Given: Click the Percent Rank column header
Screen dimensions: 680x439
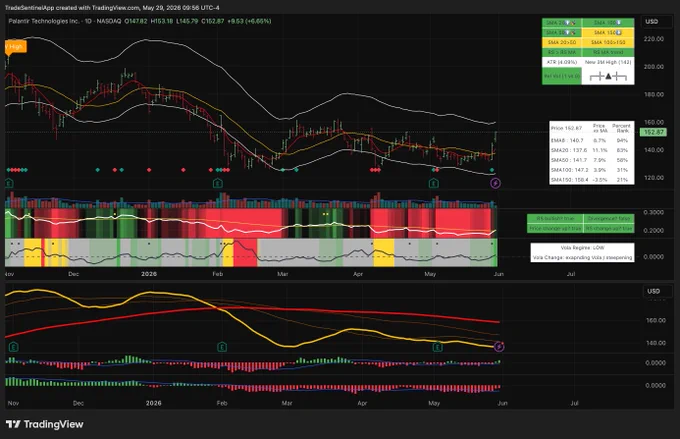Looking at the screenshot, I should pyautogui.click(x=622, y=128).
